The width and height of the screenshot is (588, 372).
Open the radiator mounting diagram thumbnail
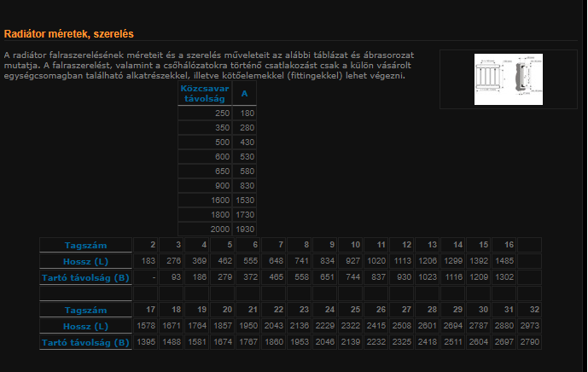click(508, 79)
